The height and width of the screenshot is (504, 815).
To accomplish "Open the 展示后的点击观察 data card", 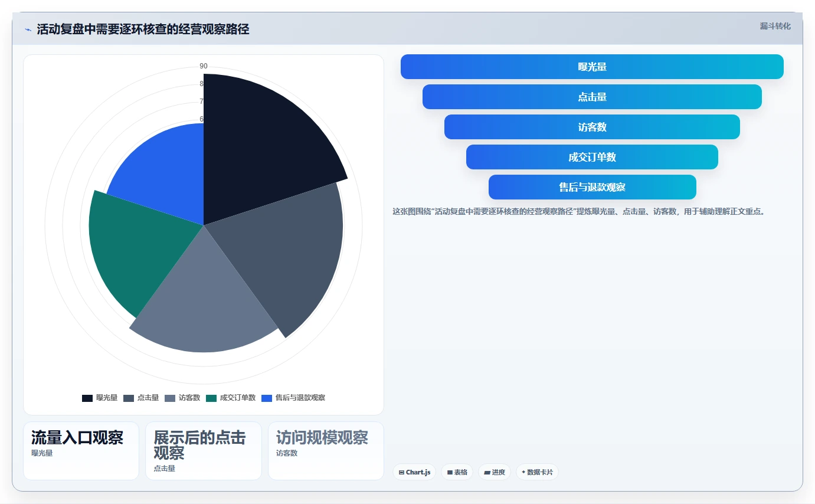I will (x=204, y=451).
